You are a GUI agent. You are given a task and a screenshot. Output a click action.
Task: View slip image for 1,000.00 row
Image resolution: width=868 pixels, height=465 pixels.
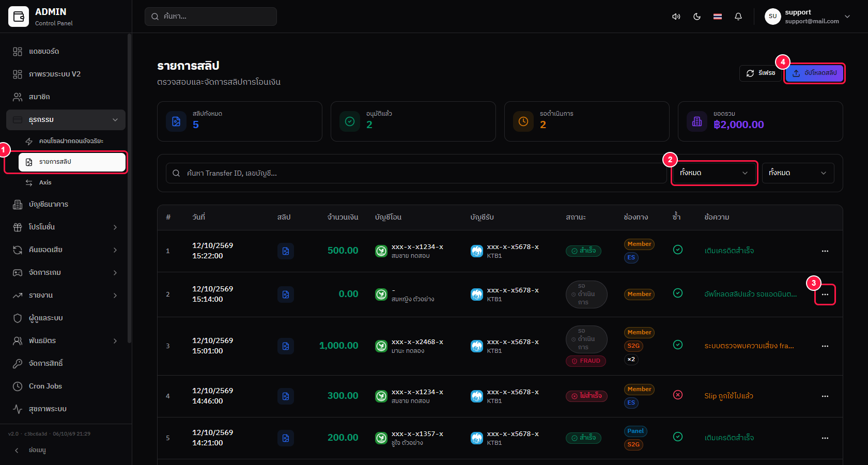pos(286,346)
